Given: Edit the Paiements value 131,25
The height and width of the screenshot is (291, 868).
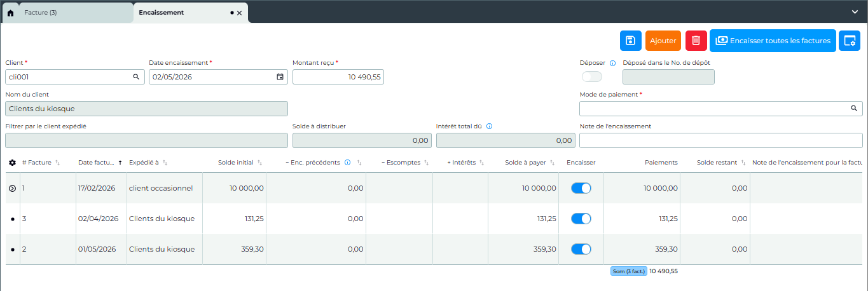Looking at the screenshot, I should [642, 219].
